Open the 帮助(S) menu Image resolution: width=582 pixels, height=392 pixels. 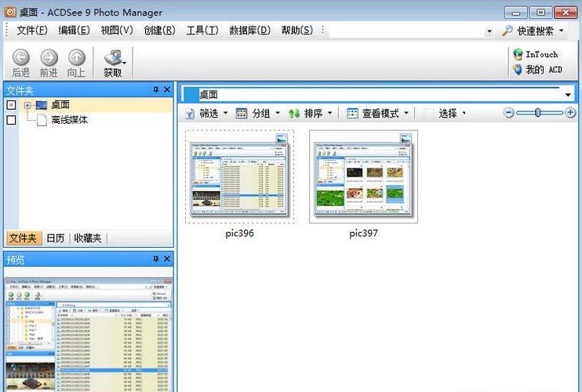(297, 31)
